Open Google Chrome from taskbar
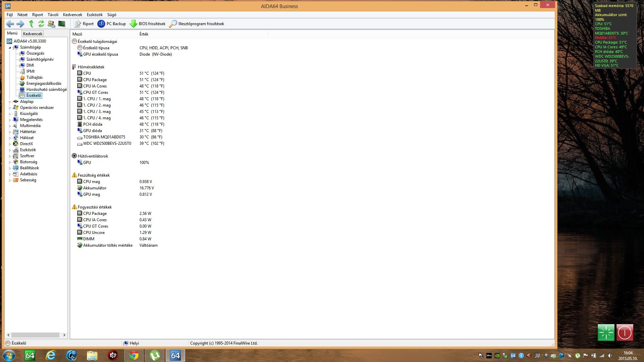Screen dimensions: 644x362 (x=134, y=355)
